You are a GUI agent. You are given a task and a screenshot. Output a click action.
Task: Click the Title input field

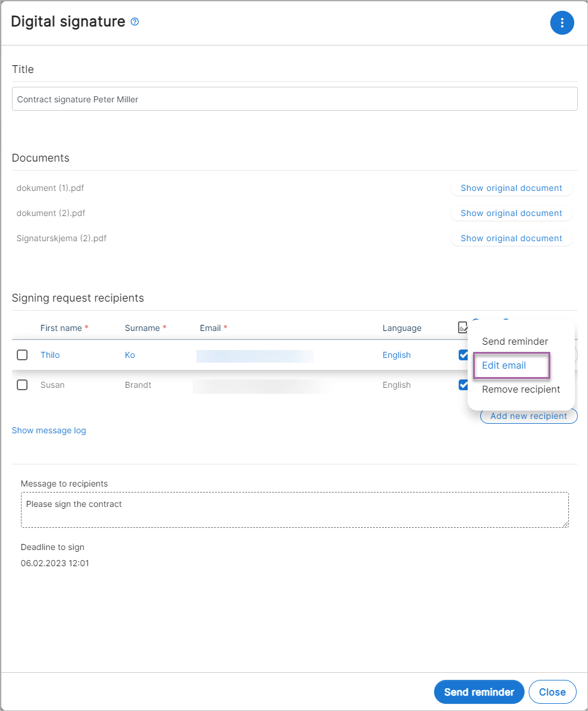click(295, 99)
